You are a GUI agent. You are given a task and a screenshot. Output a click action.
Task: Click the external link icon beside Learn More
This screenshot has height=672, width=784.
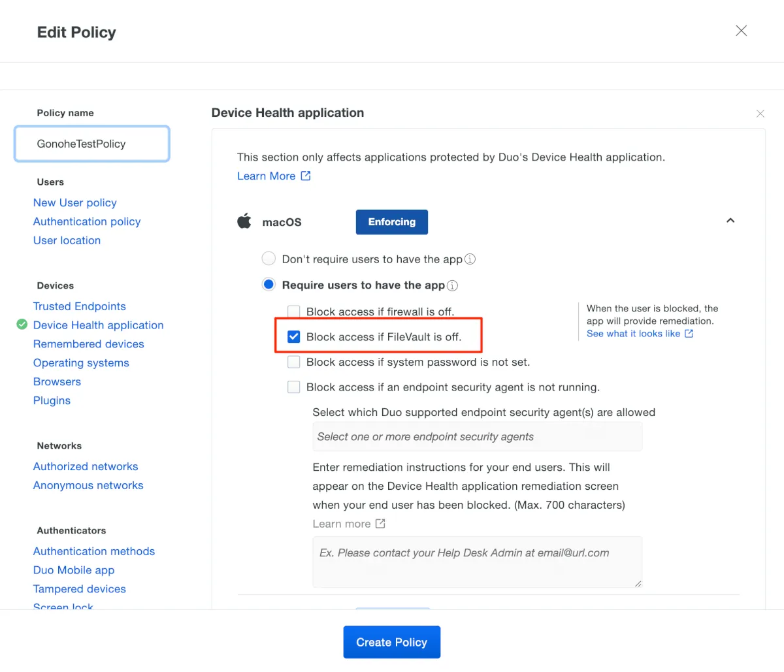click(306, 176)
